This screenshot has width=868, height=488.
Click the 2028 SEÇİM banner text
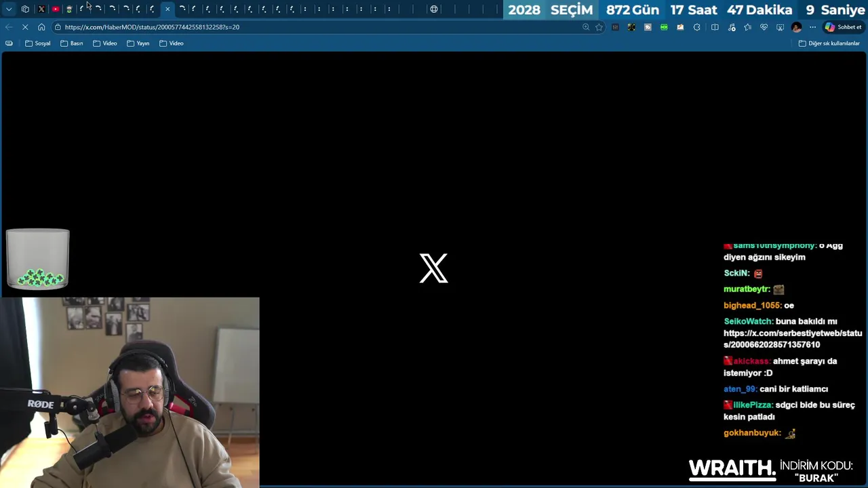(551, 10)
